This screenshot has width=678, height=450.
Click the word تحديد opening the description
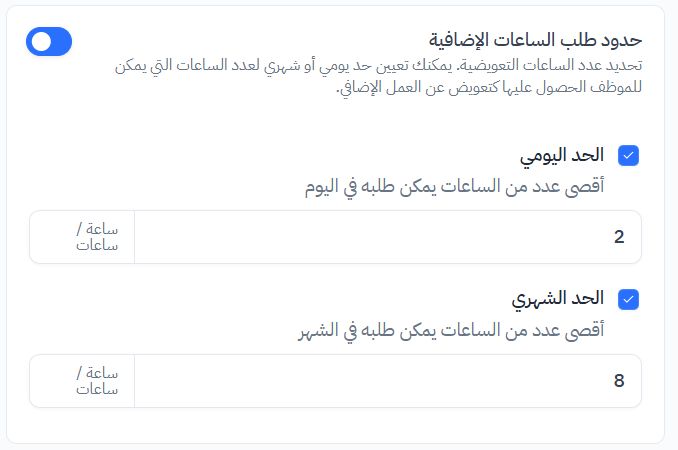click(625, 65)
